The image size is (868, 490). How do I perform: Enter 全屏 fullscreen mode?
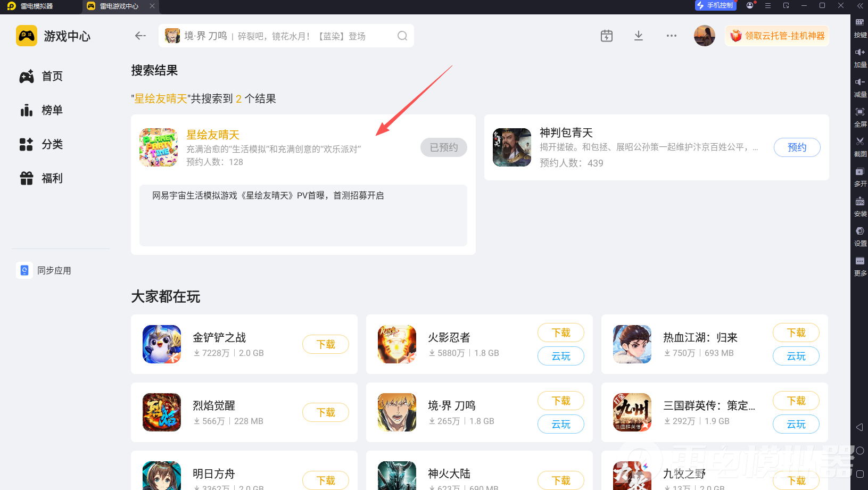click(x=860, y=117)
